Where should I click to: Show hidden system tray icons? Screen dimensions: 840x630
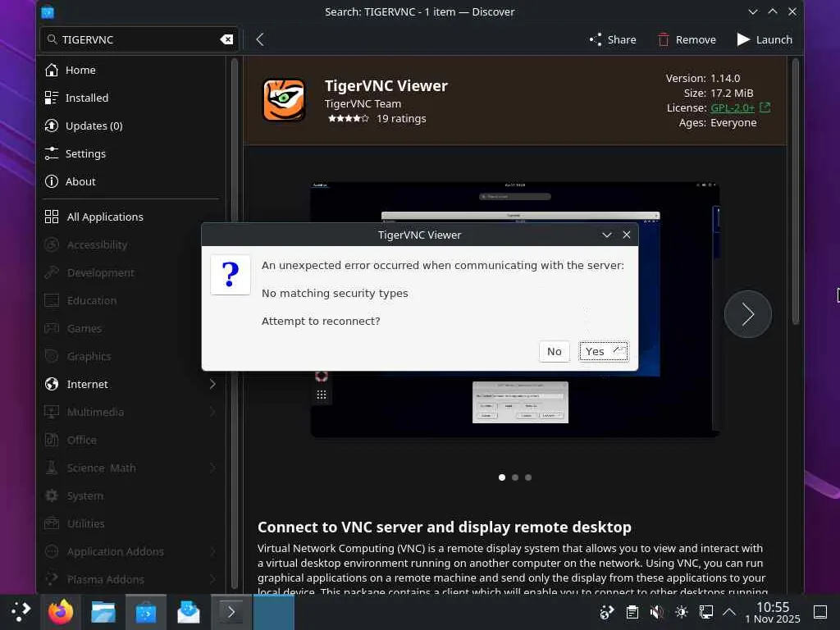[x=729, y=611]
